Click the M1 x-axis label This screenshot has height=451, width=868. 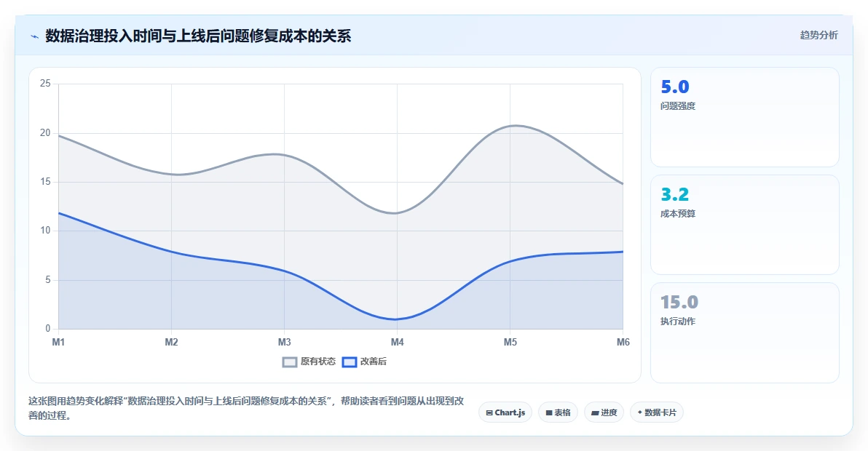(x=58, y=342)
